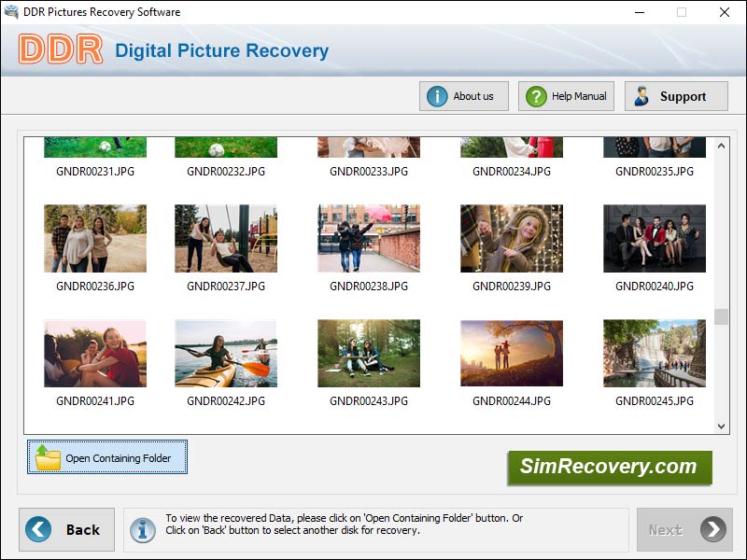Image resolution: width=747 pixels, height=560 pixels.
Task: Click the file name GNDR00233.JPG
Action: pyautogui.click(x=369, y=172)
